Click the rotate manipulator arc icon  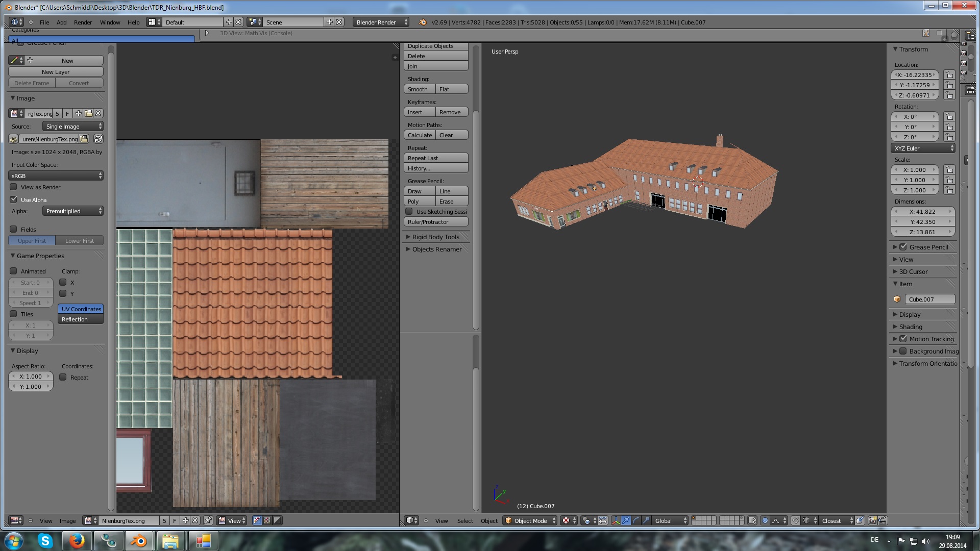pyautogui.click(x=636, y=520)
